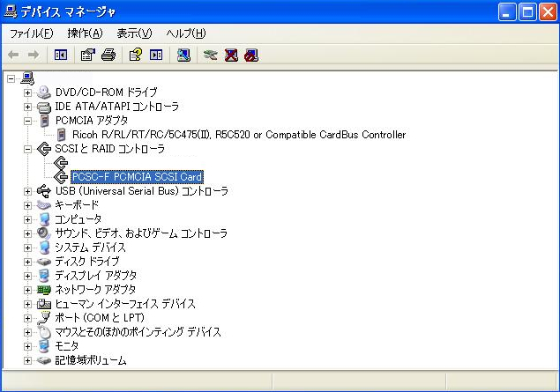560x392 pixels.
Task: Expand ヒューマン インターフェイス デバイス node
Action: [27, 304]
